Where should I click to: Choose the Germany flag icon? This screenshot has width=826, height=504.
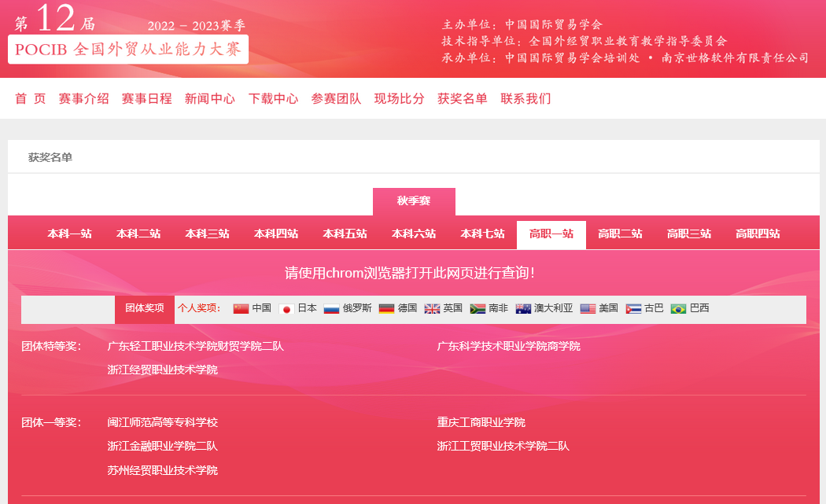386,309
